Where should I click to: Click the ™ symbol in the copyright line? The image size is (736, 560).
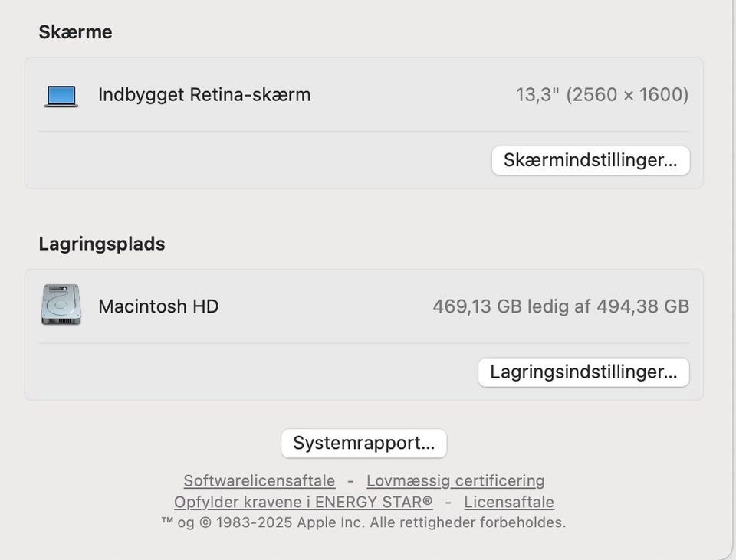pyautogui.click(x=167, y=522)
